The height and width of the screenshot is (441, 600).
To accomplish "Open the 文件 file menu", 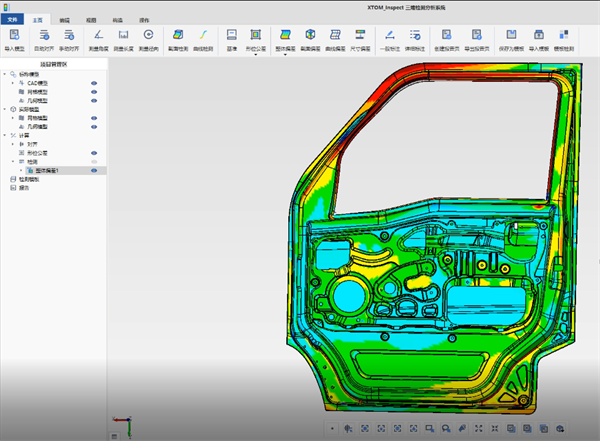I will 12,19.
